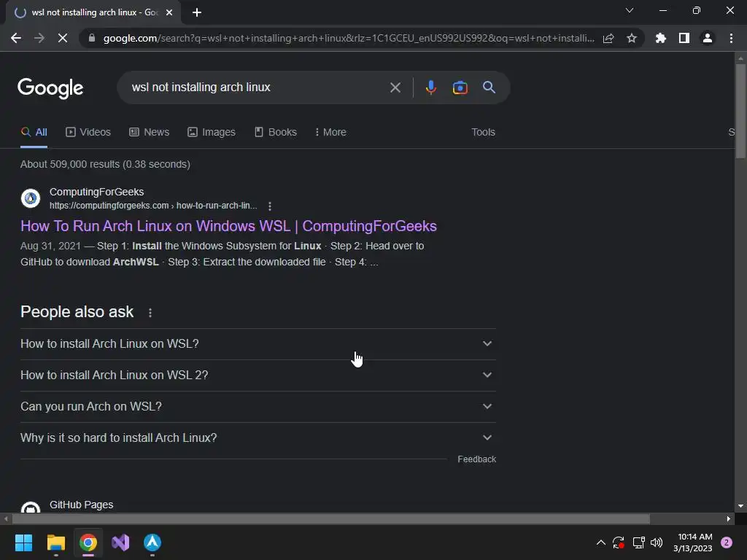Image resolution: width=747 pixels, height=560 pixels.
Task: Open the clock showing 10:14 AM
Action: pos(693,542)
